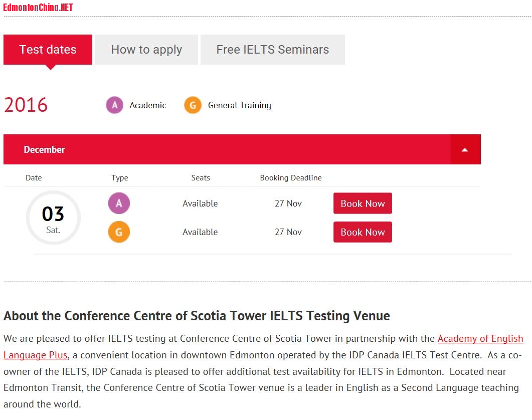This screenshot has height=420, width=532.
Task: Click the orange General Training legend icon
Action: tap(193, 105)
